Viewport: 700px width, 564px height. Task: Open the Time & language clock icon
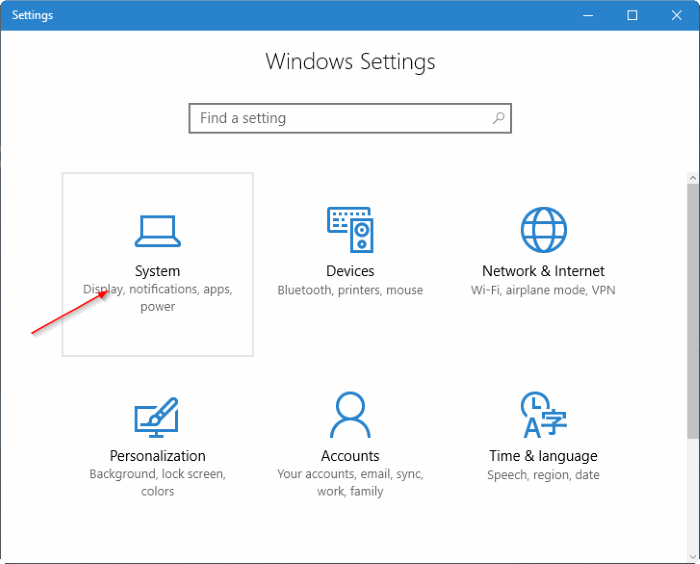click(x=543, y=415)
